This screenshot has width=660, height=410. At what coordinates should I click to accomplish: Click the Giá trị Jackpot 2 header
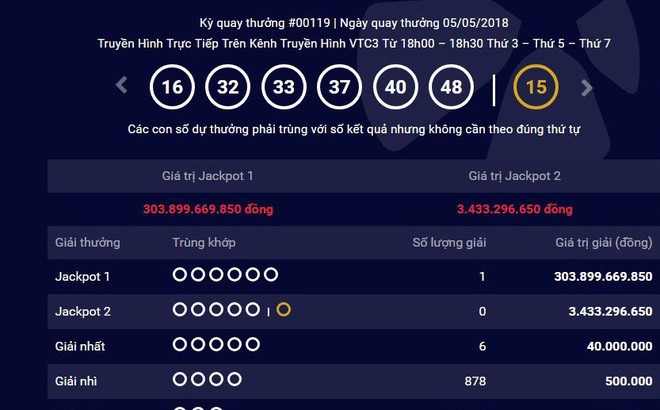pyautogui.click(x=515, y=176)
